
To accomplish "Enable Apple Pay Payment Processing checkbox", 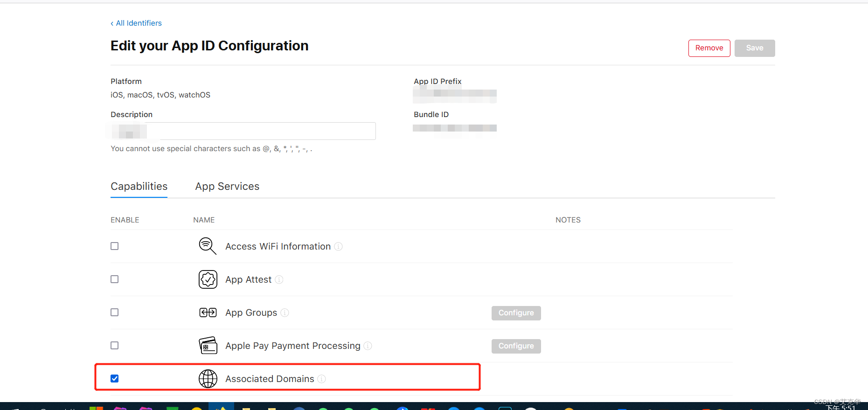I will click(x=115, y=346).
